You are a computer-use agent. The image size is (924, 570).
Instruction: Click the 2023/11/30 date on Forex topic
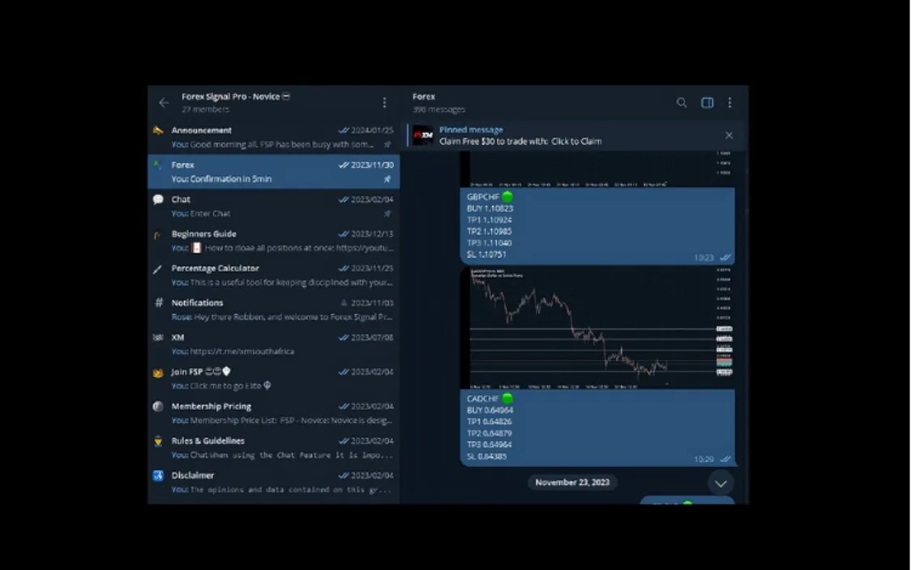click(x=372, y=165)
